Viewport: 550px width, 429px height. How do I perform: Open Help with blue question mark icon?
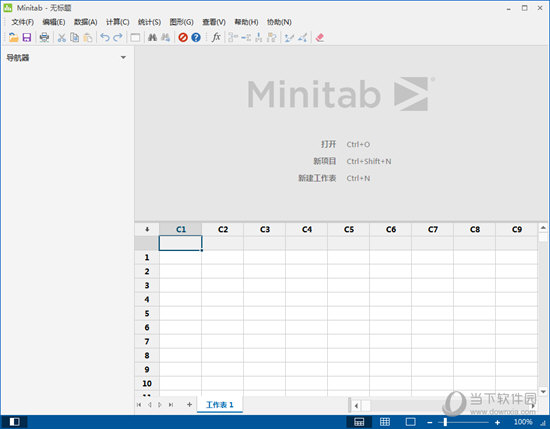(196, 37)
